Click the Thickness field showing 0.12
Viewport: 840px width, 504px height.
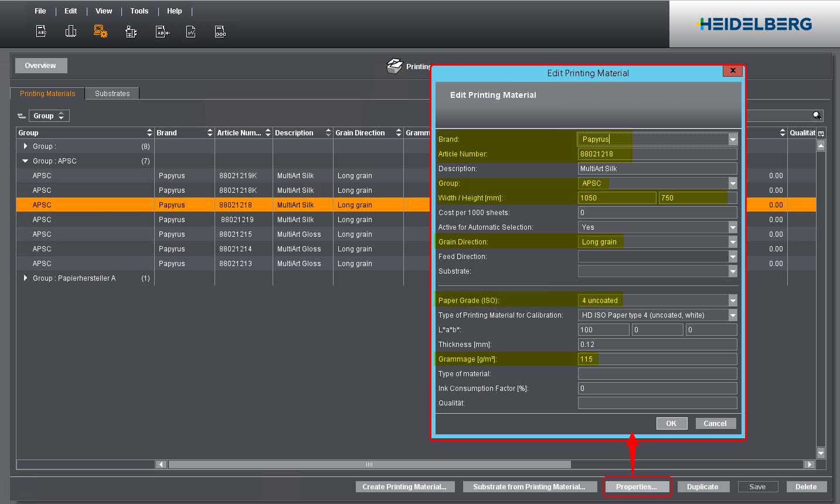click(x=657, y=345)
